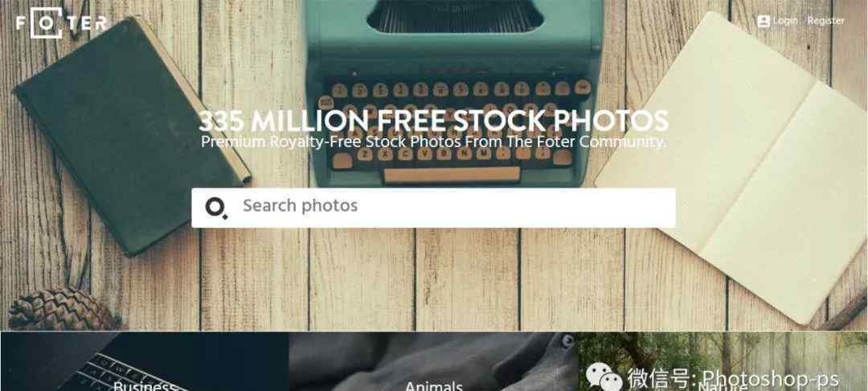The height and width of the screenshot is (391, 868).
Task: Click the Photoshop-ps watermark text
Action: [771, 379]
